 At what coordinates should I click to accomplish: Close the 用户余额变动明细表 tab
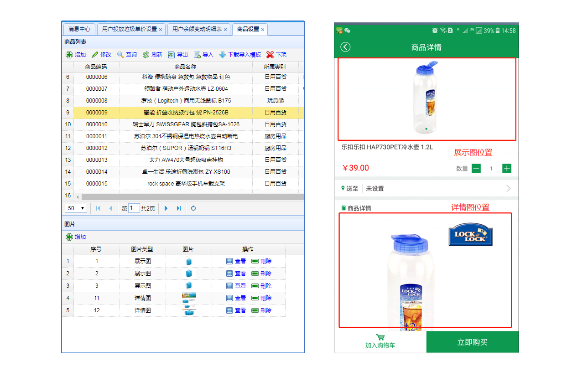coord(225,29)
